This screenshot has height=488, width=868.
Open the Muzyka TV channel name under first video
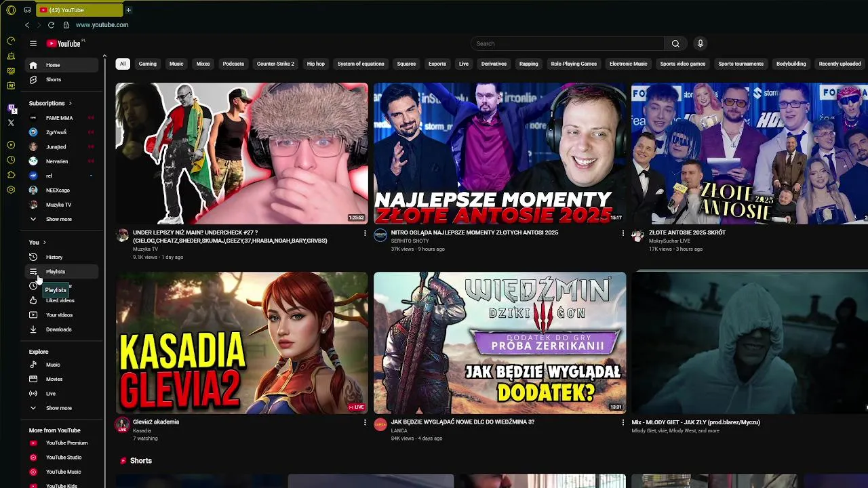[x=146, y=249]
